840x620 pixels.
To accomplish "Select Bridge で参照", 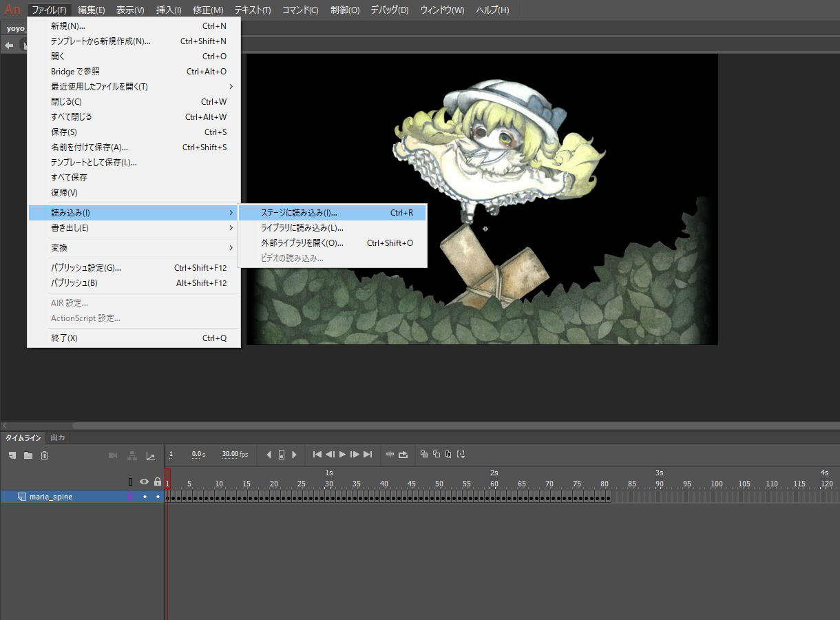I will [x=134, y=72].
